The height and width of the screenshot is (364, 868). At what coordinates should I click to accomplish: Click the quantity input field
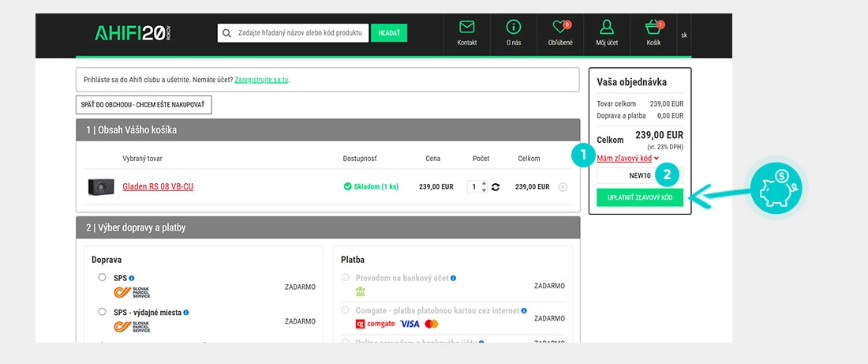point(474,187)
